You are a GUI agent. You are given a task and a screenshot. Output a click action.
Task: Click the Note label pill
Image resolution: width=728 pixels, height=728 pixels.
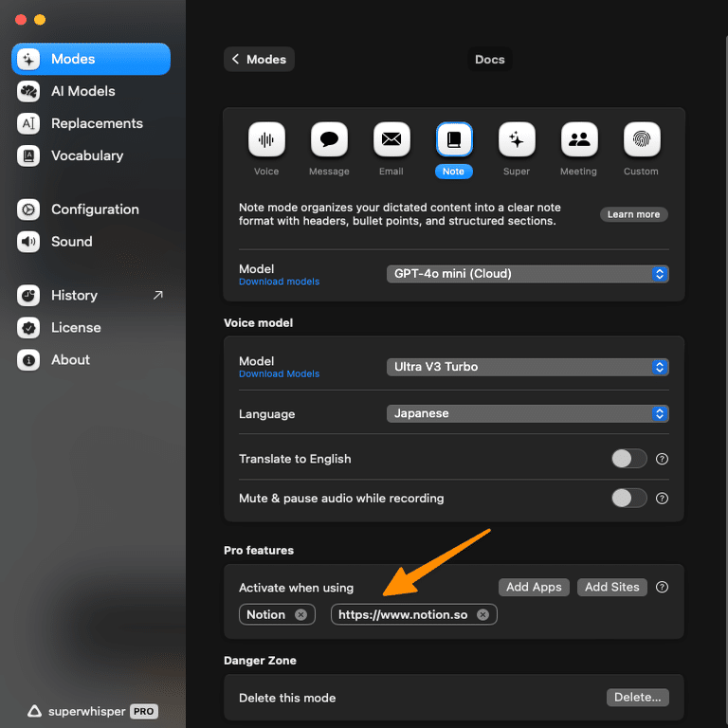tap(454, 172)
